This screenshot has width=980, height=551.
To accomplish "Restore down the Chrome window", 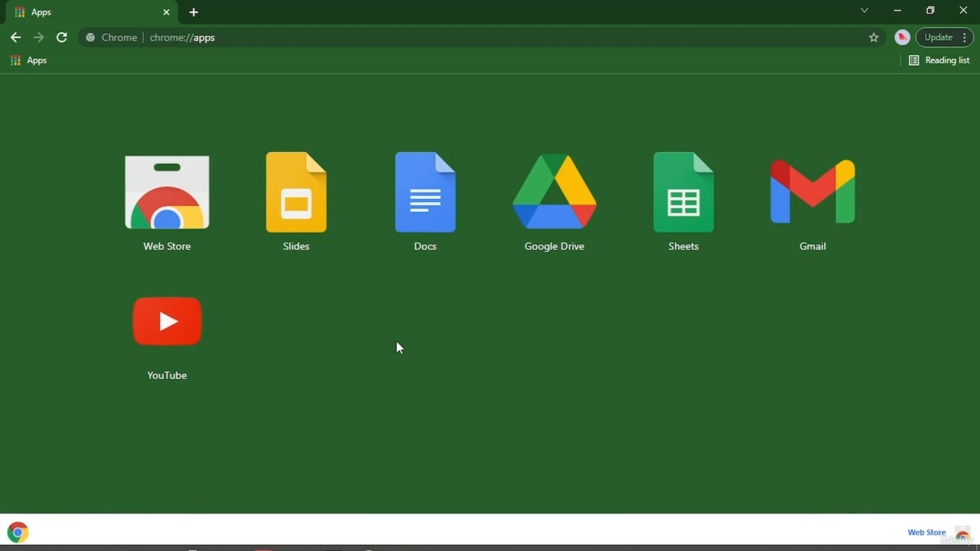I will [x=930, y=11].
